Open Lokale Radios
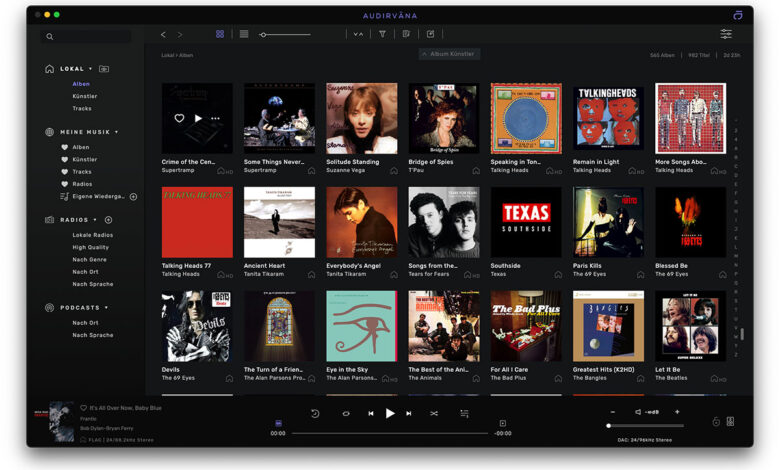The image size is (780, 470). click(93, 235)
